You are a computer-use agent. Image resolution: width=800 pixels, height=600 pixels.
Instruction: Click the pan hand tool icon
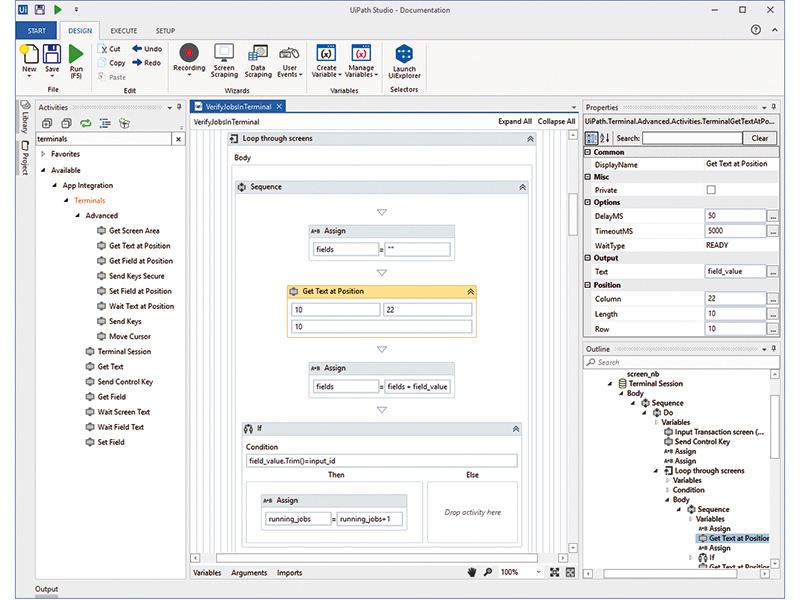point(472,572)
